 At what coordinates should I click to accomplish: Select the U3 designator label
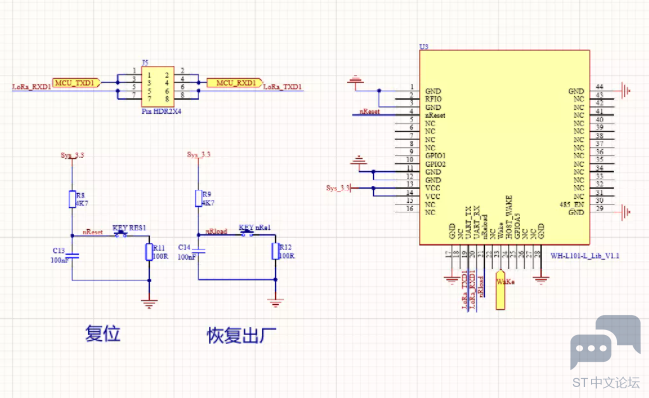[x=424, y=47]
